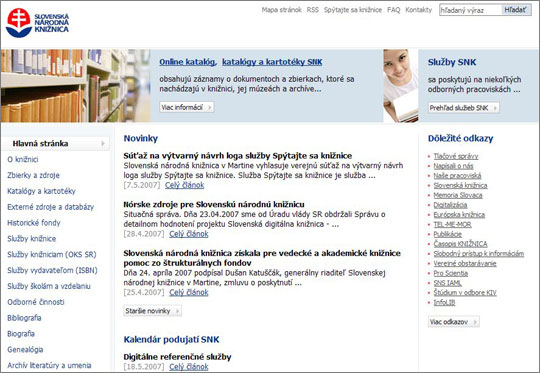Viewport: 540px width, 373px height.
Task: Open Zbierky a zdroje sidebar item
Action: pos(33,175)
